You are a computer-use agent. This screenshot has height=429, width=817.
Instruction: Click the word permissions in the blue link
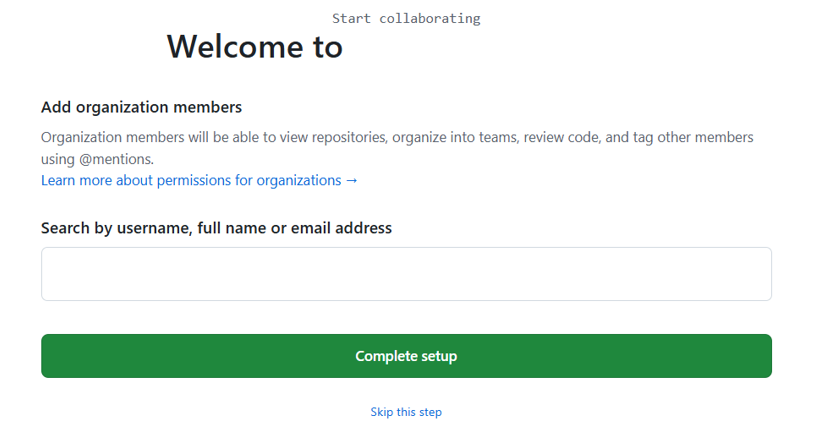(192, 181)
